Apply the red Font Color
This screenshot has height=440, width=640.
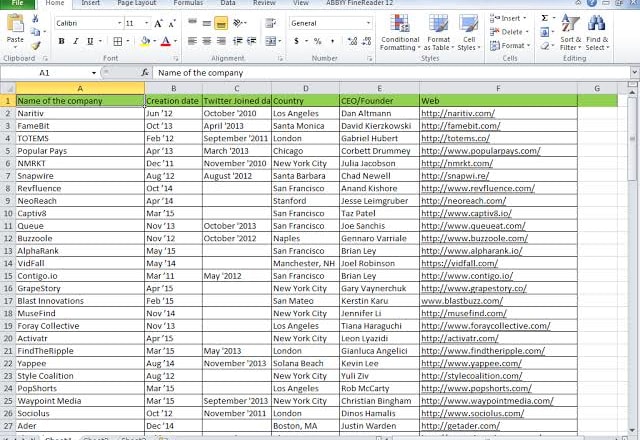click(x=165, y=41)
